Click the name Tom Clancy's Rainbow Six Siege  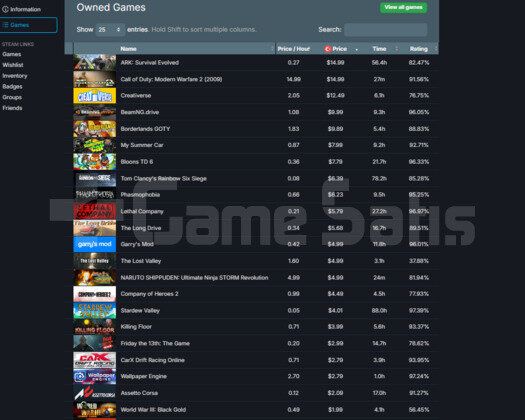pyautogui.click(x=164, y=179)
